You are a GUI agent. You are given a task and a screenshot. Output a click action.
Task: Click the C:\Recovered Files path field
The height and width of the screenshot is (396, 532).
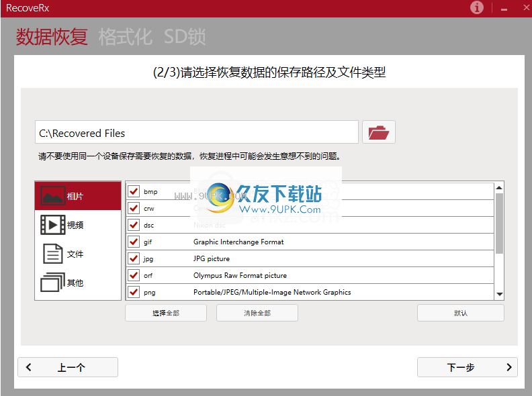coord(197,132)
